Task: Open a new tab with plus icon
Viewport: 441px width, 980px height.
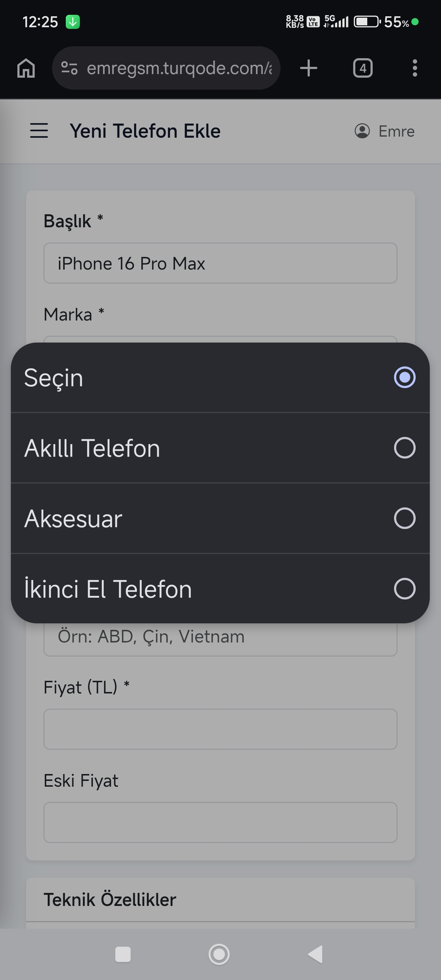Action: click(309, 69)
